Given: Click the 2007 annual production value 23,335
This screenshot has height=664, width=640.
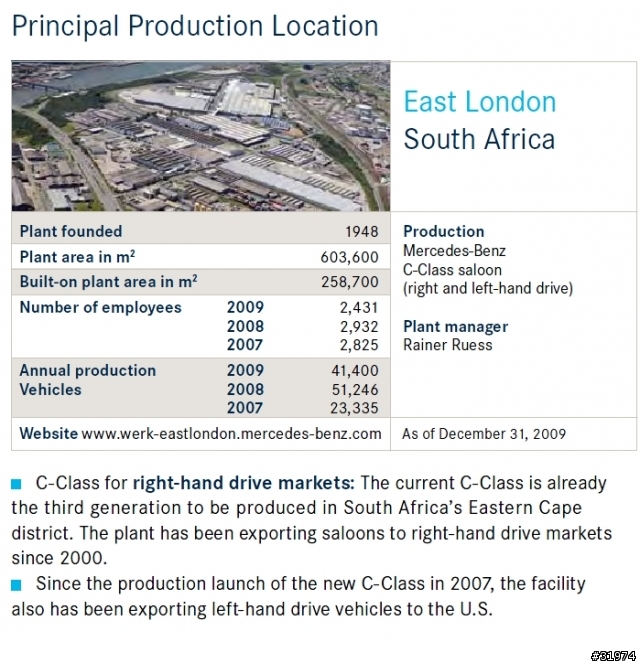Looking at the screenshot, I should (354, 408).
